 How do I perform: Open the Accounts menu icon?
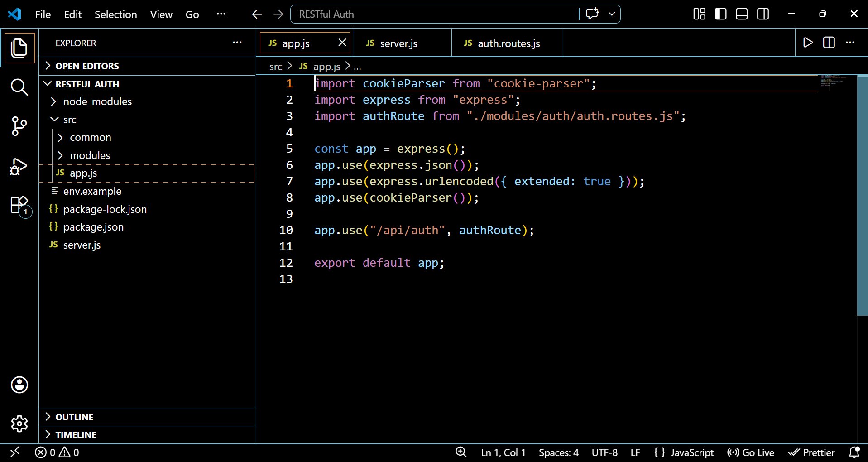tap(19, 385)
